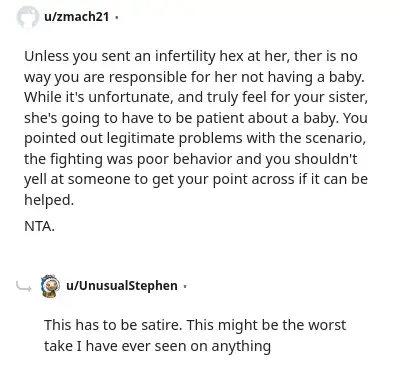Screen dimensions: 400x381
Task: Click the dot after u/UnusualStephen
Action: (x=185, y=286)
